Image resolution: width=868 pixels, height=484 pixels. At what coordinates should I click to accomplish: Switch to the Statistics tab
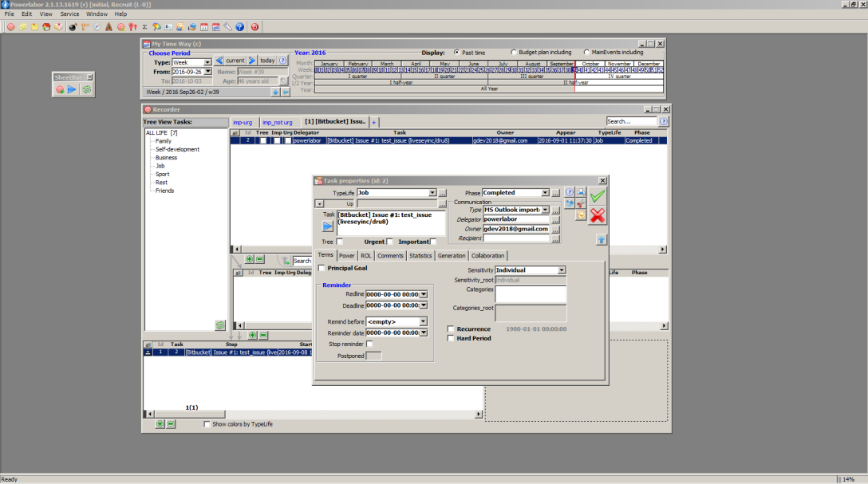click(420, 256)
